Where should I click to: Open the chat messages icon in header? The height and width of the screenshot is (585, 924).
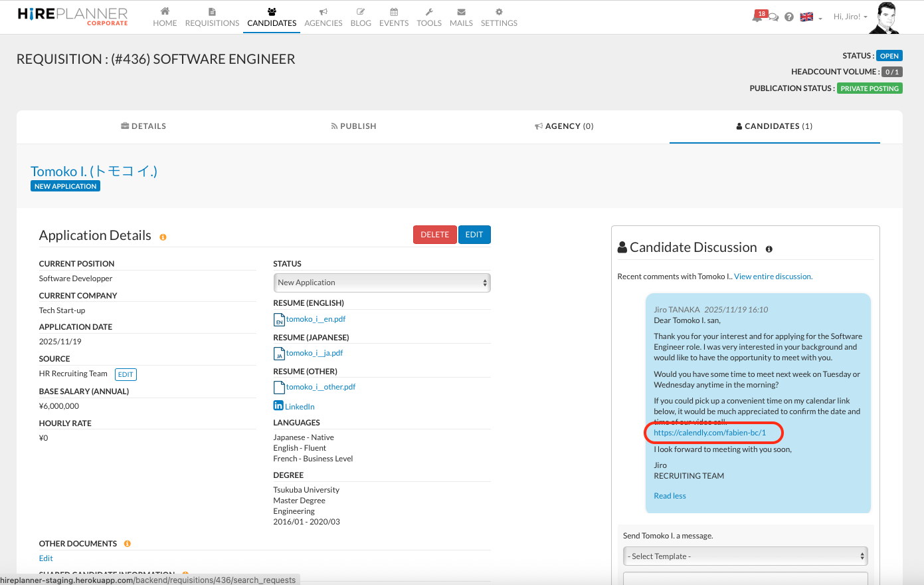click(x=774, y=18)
